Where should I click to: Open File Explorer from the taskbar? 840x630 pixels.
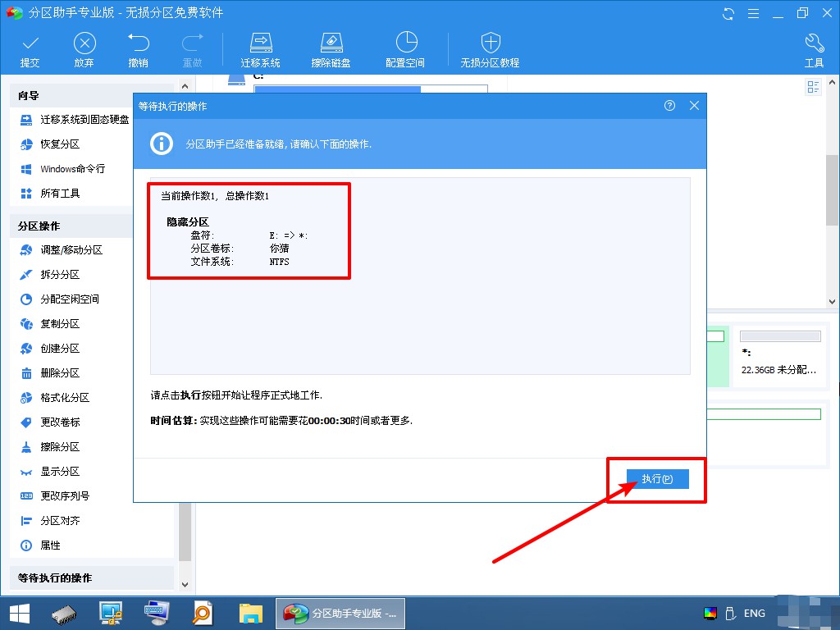tap(251, 614)
